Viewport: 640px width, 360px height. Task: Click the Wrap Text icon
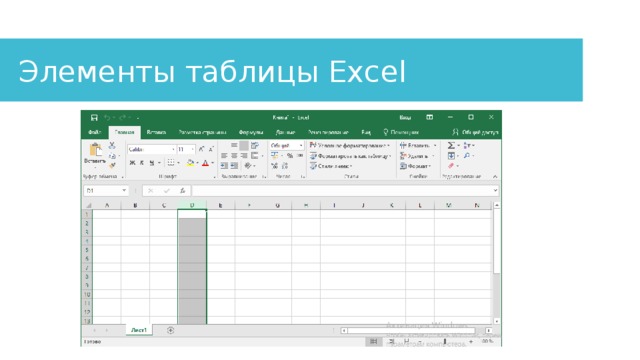pyautogui.click(x=255, y=145)
